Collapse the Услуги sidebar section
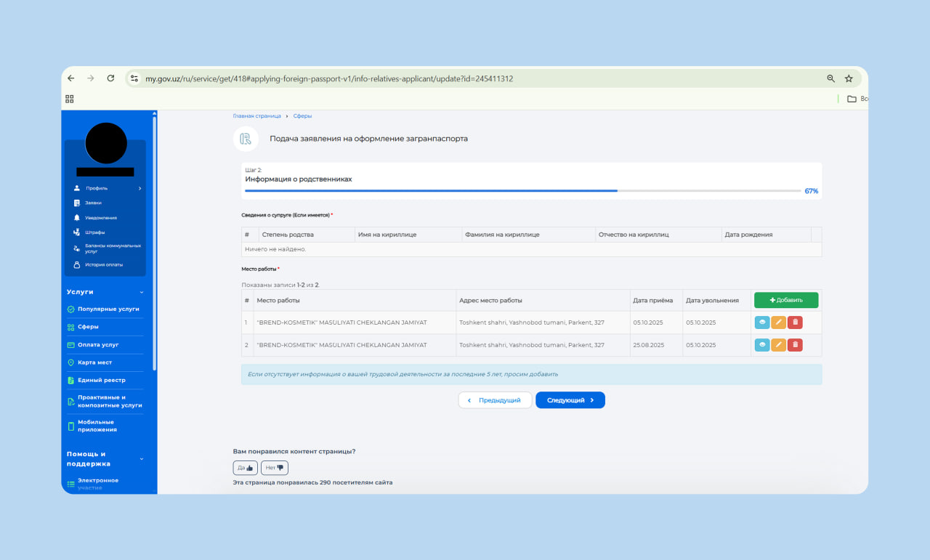The width and height of the screenshot is (930, 560). pyautogui.click(x=142, y=292)
